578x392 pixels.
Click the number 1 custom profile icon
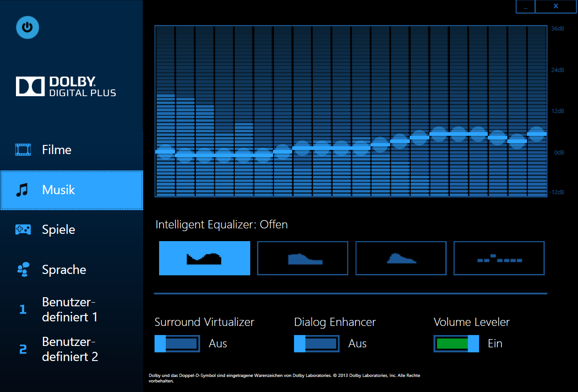pyautogui.click(x=23, y=310)
